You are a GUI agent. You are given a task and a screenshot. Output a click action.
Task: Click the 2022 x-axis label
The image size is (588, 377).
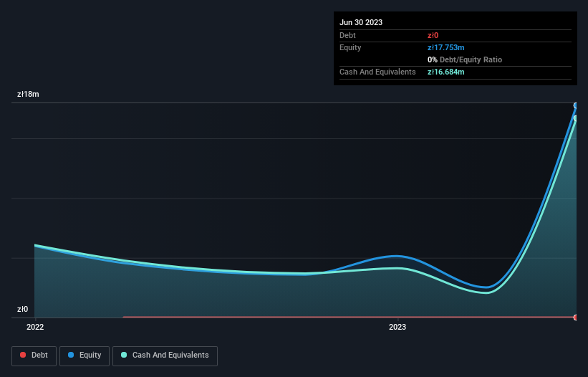(35, 327)
